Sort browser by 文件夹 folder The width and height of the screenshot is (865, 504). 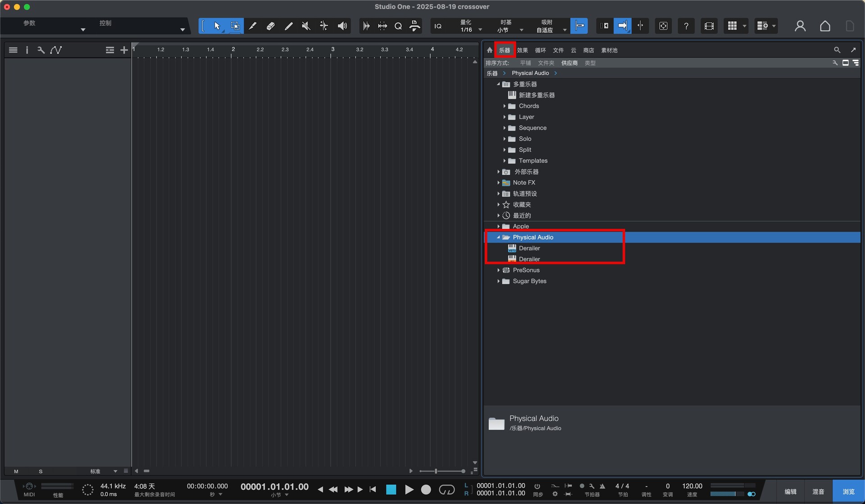click(x=546, y=63)
